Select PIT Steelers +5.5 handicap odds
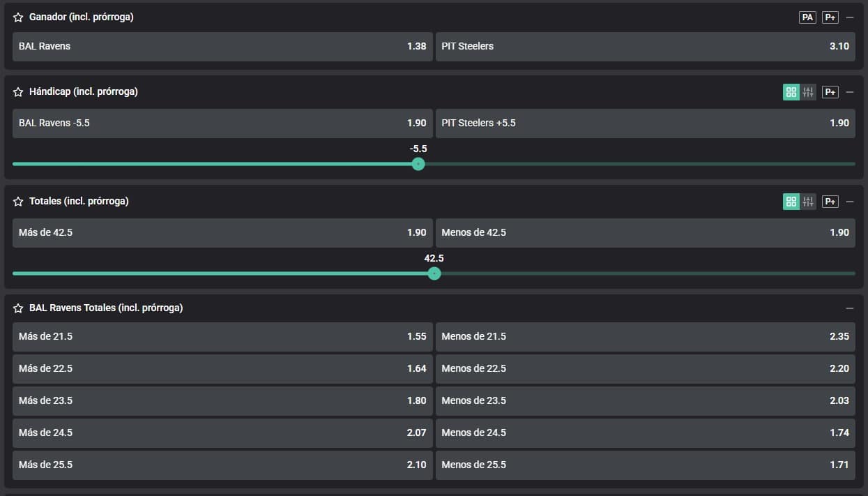868x496 pixels. (645, 123)
